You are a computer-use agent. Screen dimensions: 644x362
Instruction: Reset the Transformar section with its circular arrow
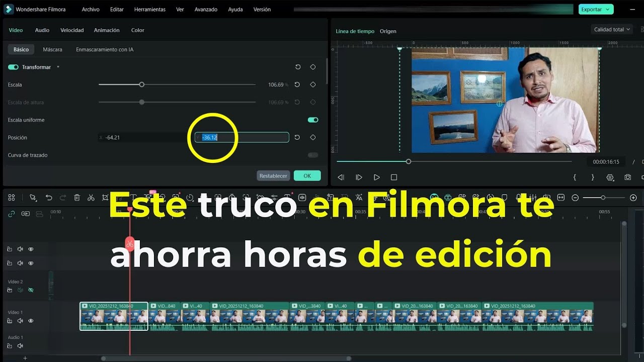(298, 67)
